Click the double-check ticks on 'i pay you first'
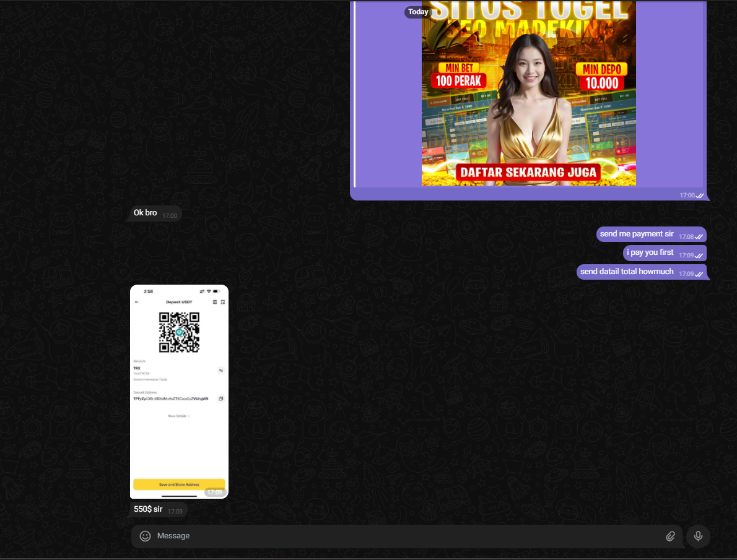This screenshot has height=560, width=737. [700, 255]
